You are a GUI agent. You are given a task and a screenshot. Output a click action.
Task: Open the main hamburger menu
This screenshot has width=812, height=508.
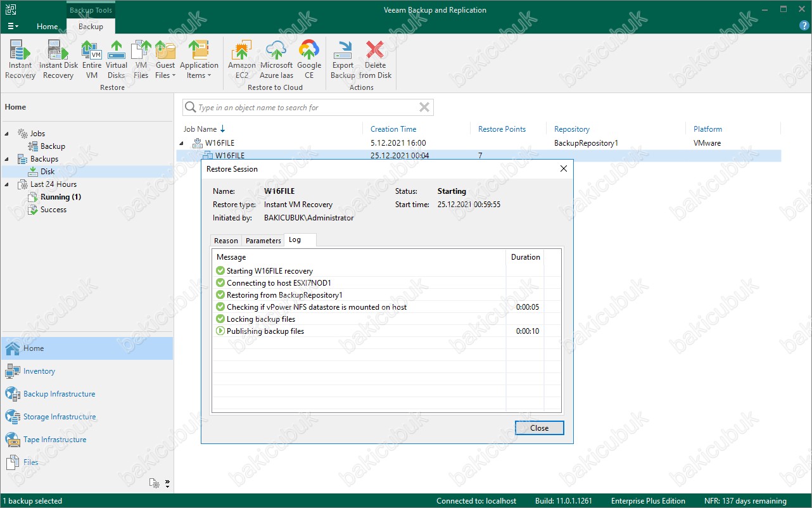pyautogui.click(x=13, y=27)
